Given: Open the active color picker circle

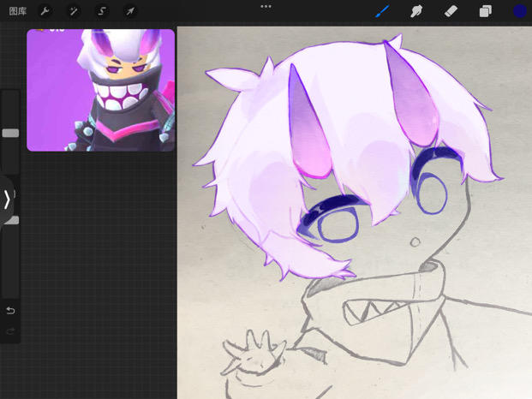Looking at the screenshot, I should tap(520, 11).
